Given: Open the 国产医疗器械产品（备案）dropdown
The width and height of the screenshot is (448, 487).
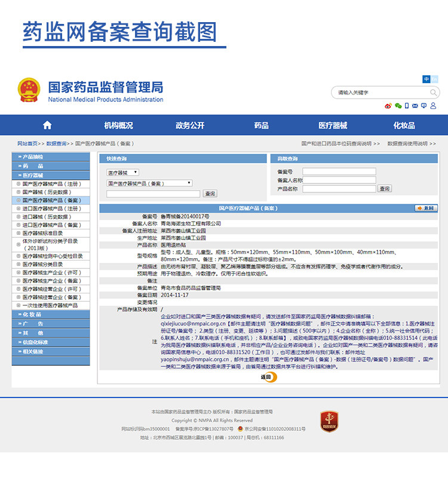Looking at the screenshot, I should click(x=149, y=183).
